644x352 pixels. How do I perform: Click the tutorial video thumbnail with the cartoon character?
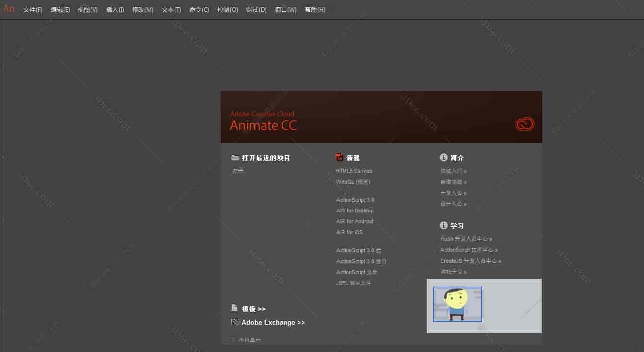457,304
